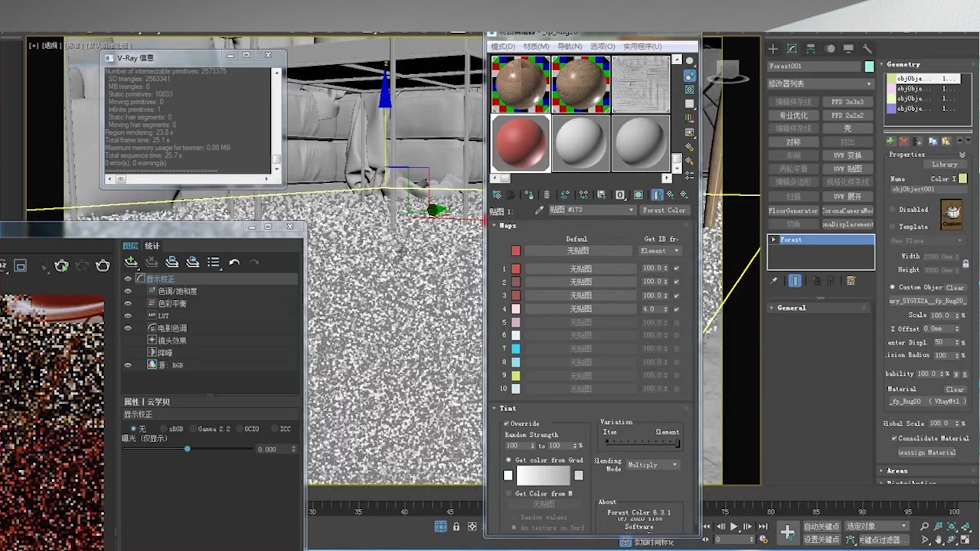This screenshot has height=551, width=980.
Task: Open the Utilities wrench panel
Action: [866, 48]
